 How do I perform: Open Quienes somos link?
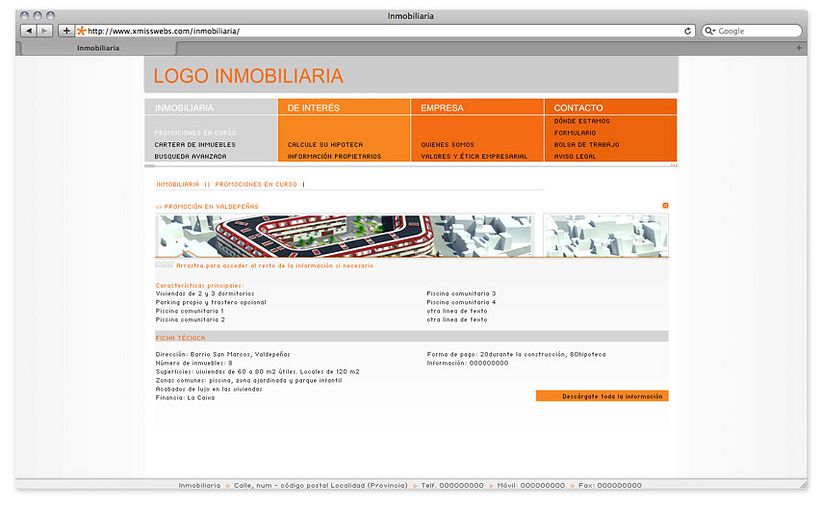tap(447, 144)
